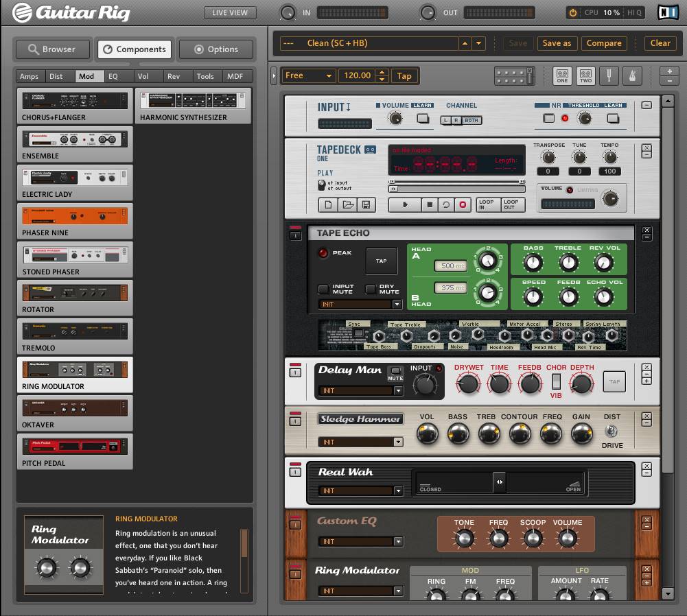Open file in Tapedeck
687x616 pixels.
347,204
